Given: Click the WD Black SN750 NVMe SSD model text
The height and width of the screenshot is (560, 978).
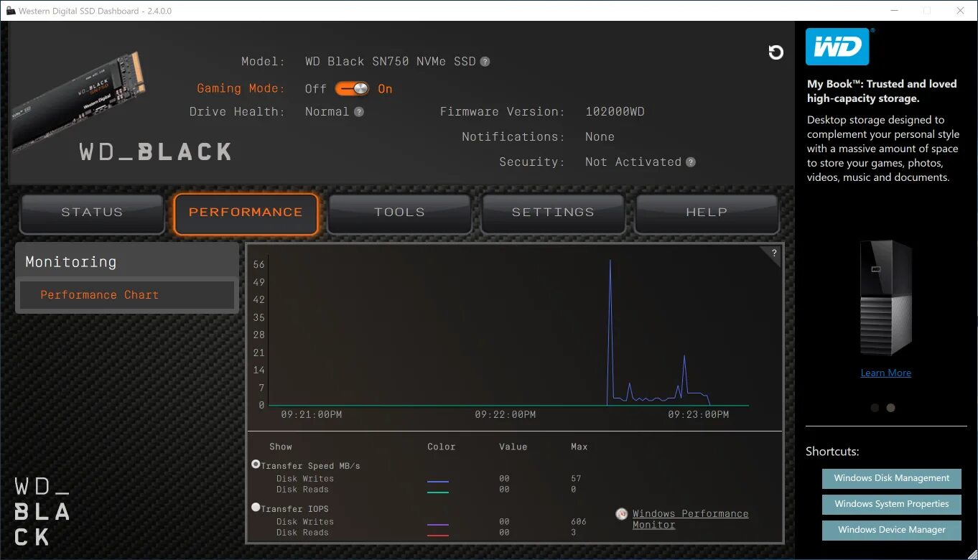Looking at the screenshot, I should [x=391, y=62].
